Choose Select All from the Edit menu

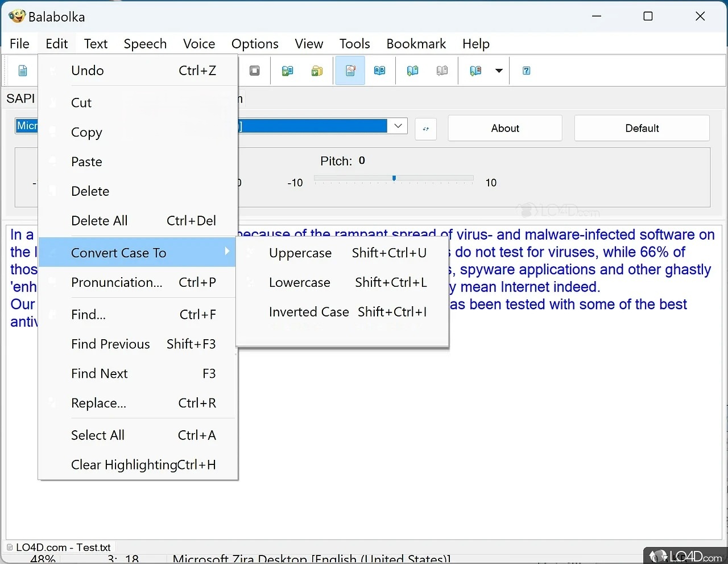click(97, 435)
